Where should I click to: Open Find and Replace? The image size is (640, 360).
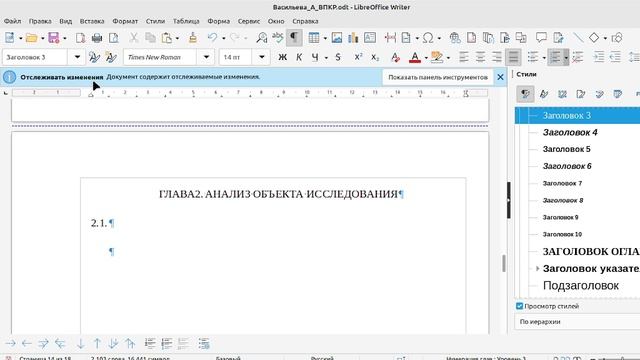point(261,38)
